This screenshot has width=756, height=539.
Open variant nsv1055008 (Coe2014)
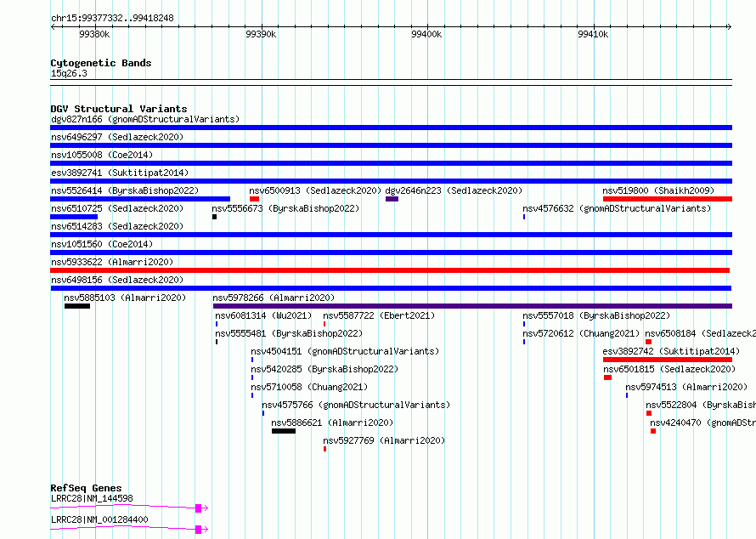[102, 155]
